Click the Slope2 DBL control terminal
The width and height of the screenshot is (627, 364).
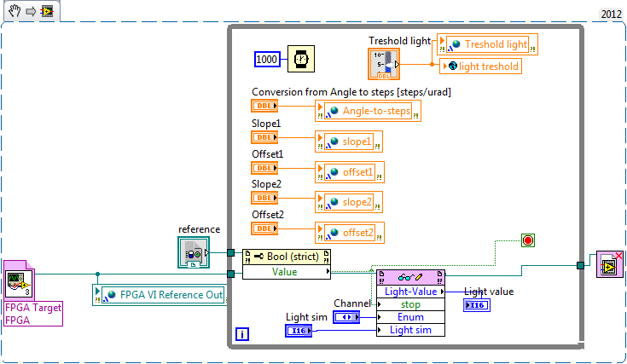tap(264, 198)
